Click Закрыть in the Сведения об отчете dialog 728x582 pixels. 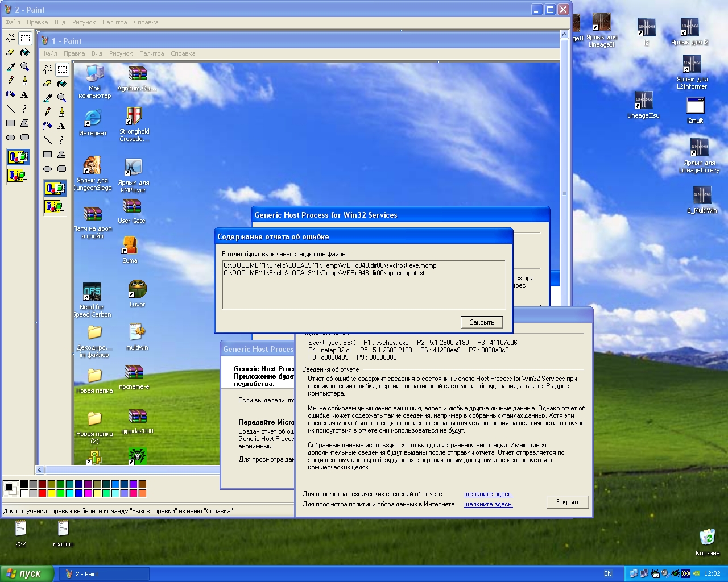coord(568,502)
